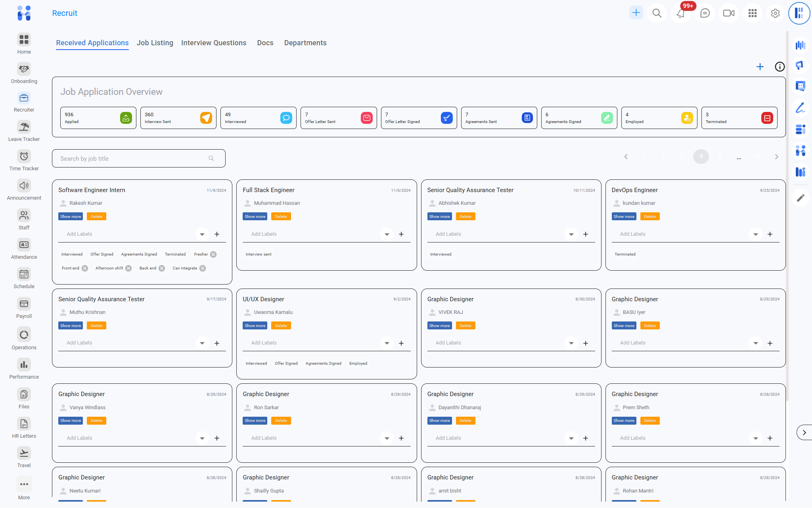The width and height of the screenshot is (812, 508).
Task: Delete Muhammad Hassan's application
Action: click(x=281, y=217)
